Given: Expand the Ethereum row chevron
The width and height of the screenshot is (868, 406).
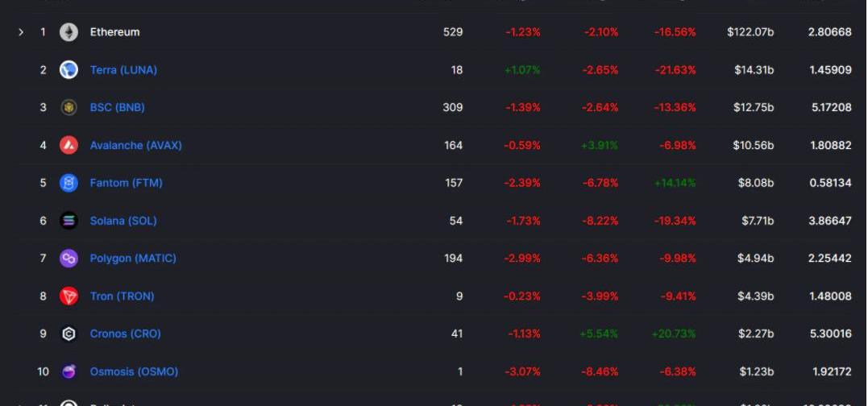Looking at the screenshot, I should (x=21, y=32).
